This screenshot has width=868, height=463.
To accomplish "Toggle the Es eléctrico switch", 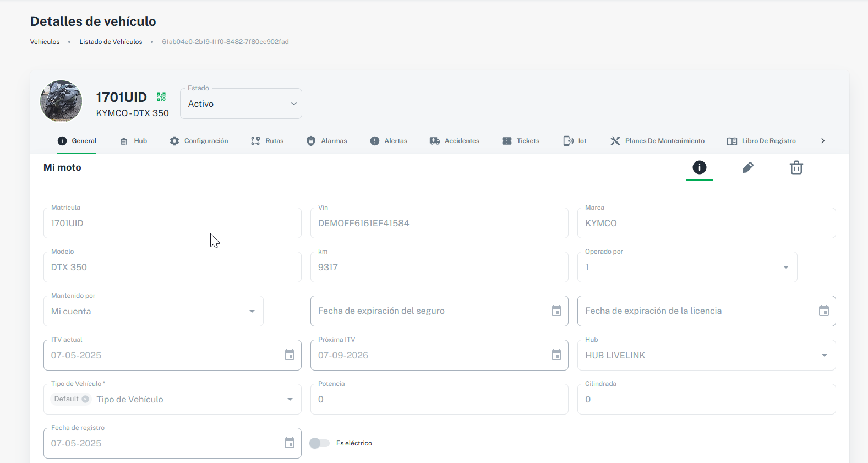I will coord(319,443).
